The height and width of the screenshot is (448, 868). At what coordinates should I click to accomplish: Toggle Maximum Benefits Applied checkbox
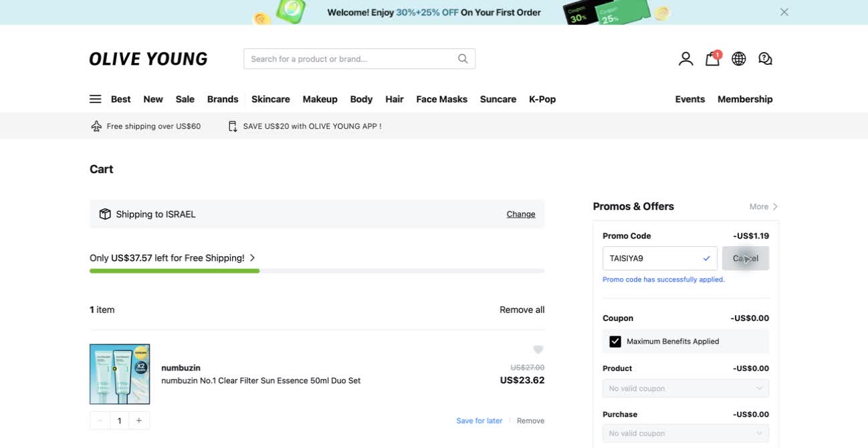click(615, 342)
